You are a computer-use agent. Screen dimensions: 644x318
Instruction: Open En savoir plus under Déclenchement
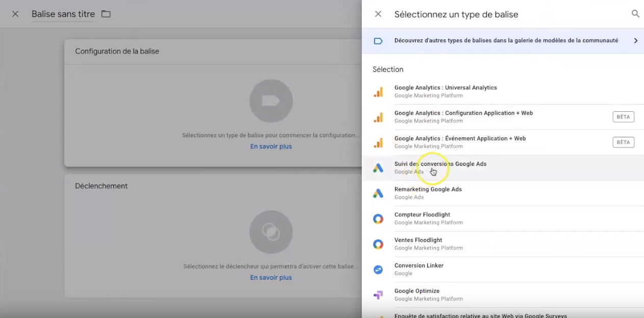tap(271, 278)
